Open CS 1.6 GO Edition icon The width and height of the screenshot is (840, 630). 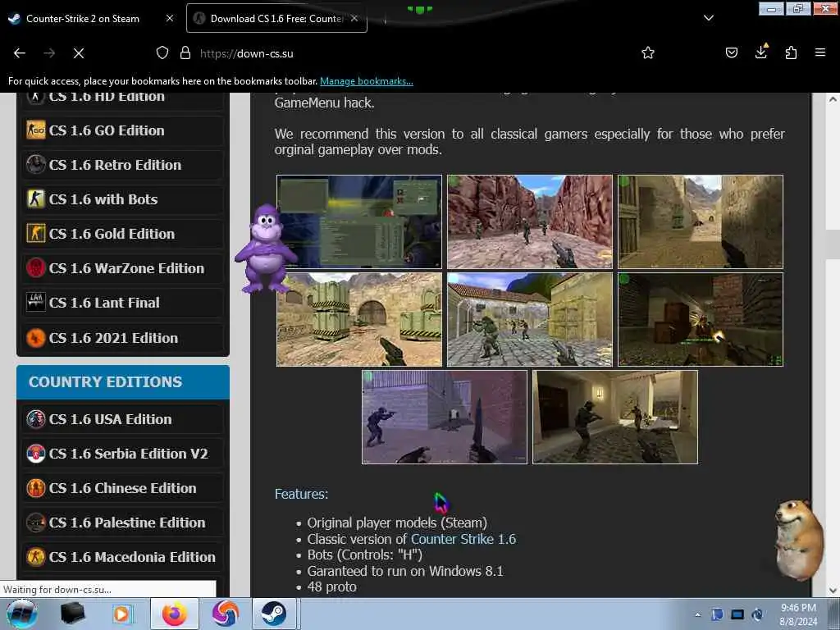[36, 130]
